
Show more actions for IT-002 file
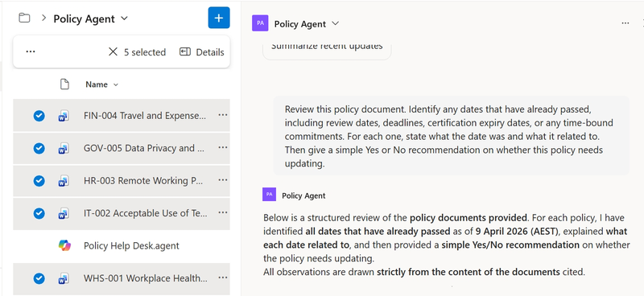point(223,212)
